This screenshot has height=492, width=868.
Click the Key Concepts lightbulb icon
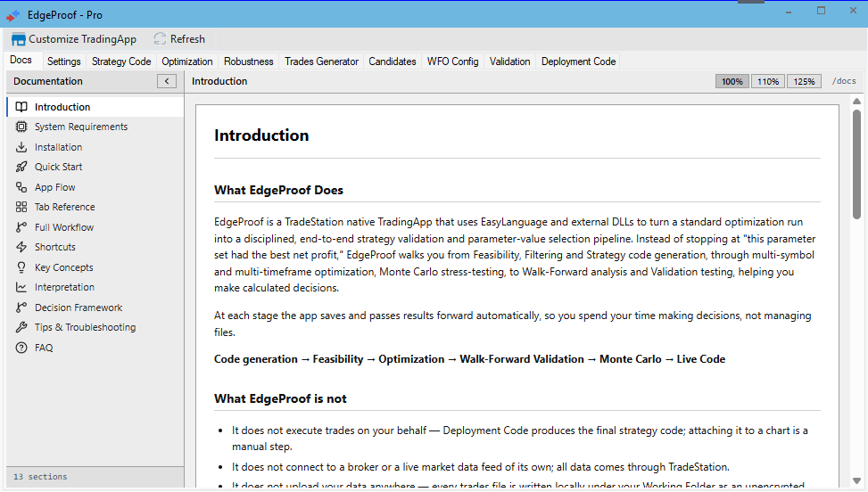(21, 267)
